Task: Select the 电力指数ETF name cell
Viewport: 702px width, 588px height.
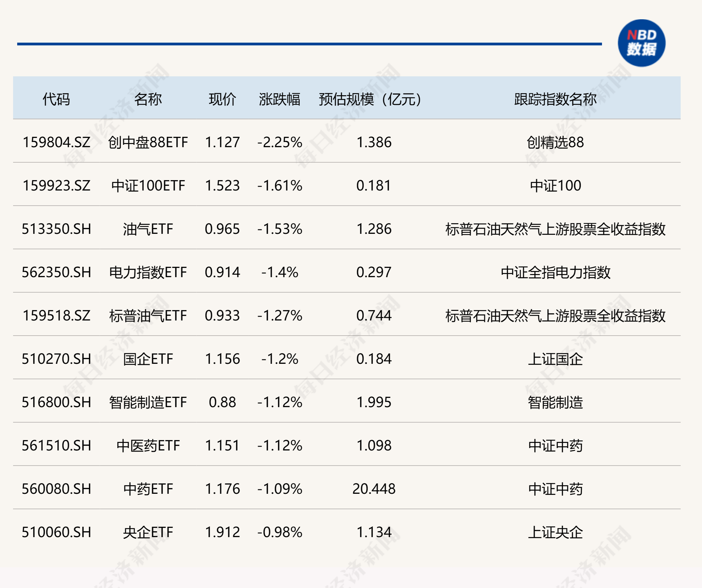Action: [148, 272]
